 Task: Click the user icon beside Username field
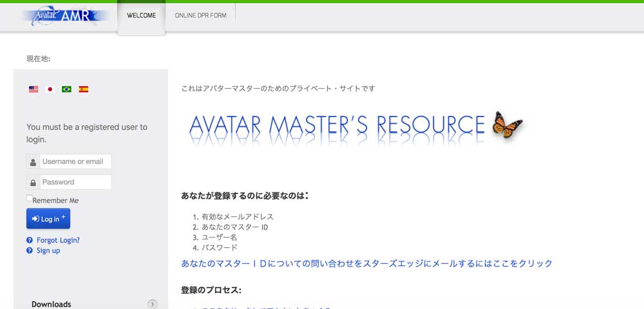click(x=33, y=162)
